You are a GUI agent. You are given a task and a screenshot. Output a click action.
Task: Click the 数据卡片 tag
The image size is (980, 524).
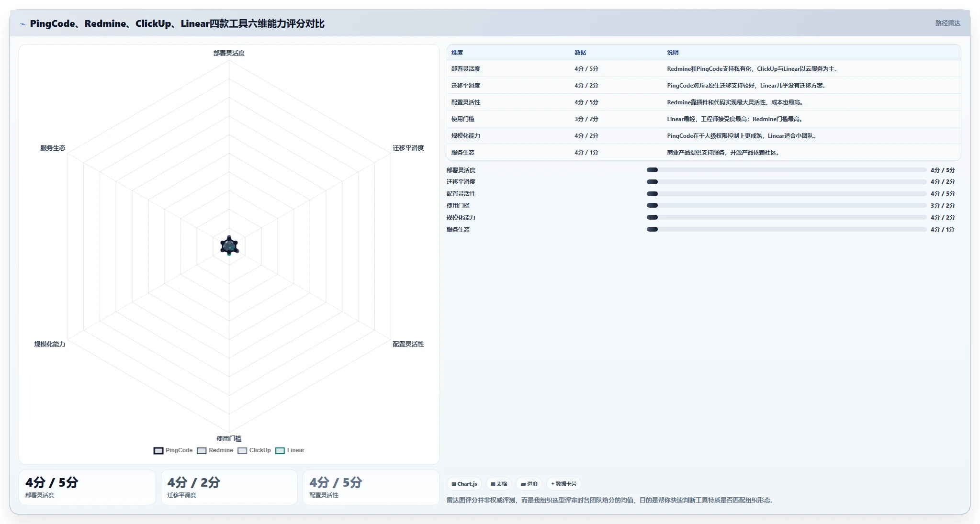[564, 484]
